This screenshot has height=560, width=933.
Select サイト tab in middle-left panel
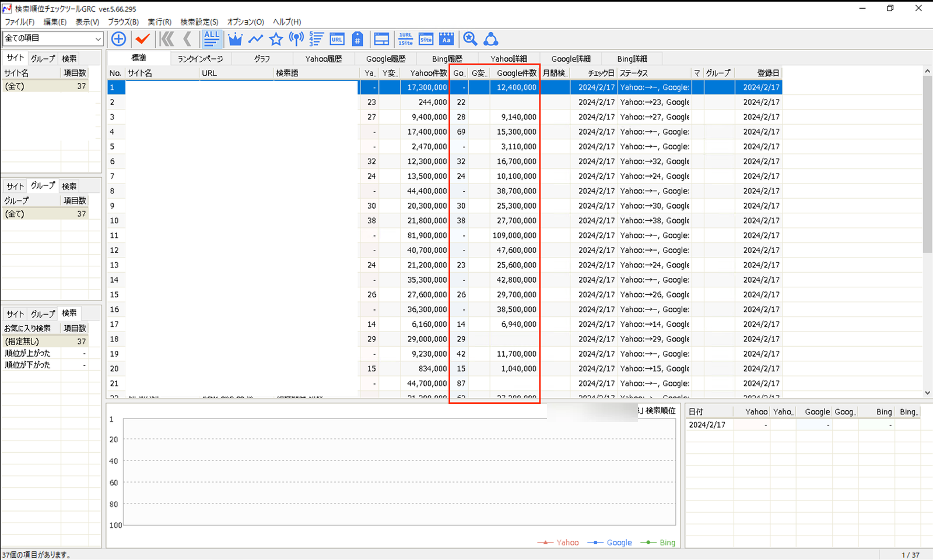coord(15,186)
